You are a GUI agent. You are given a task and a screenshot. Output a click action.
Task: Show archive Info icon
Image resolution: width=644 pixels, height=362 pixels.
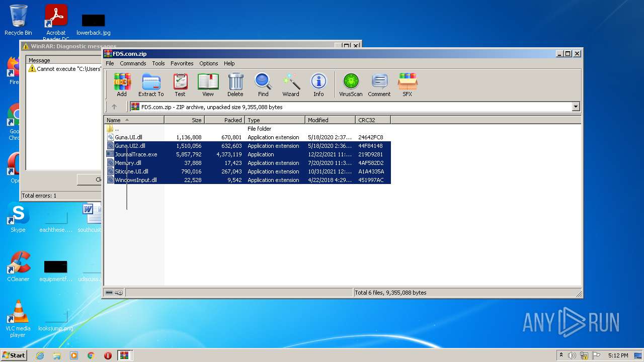(x=318, y=84)
